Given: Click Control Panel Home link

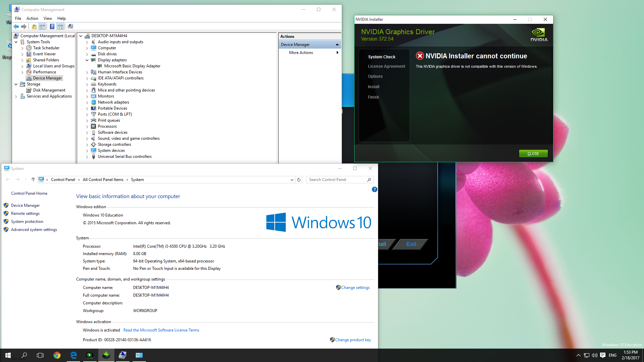Looking at the screenshot, I should (29, 193).
